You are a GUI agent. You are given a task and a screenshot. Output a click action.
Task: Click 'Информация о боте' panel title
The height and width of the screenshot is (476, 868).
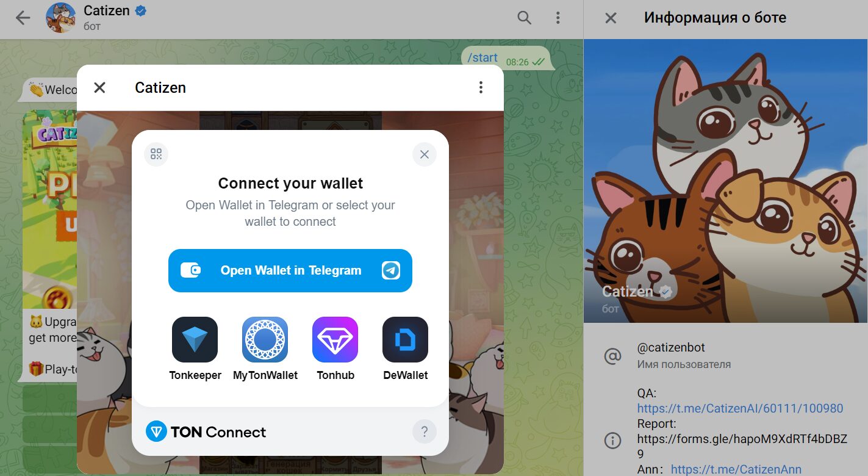[715, 18]
